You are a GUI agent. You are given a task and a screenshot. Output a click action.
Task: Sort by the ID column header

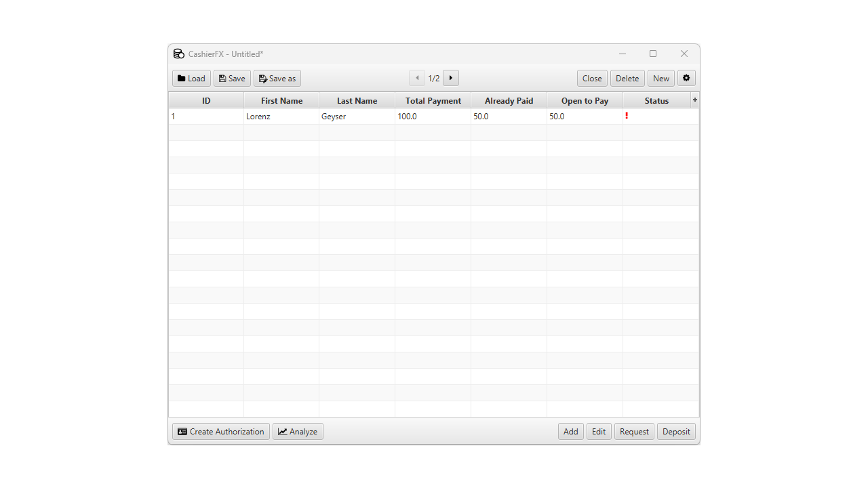click(x=206, y=100)
